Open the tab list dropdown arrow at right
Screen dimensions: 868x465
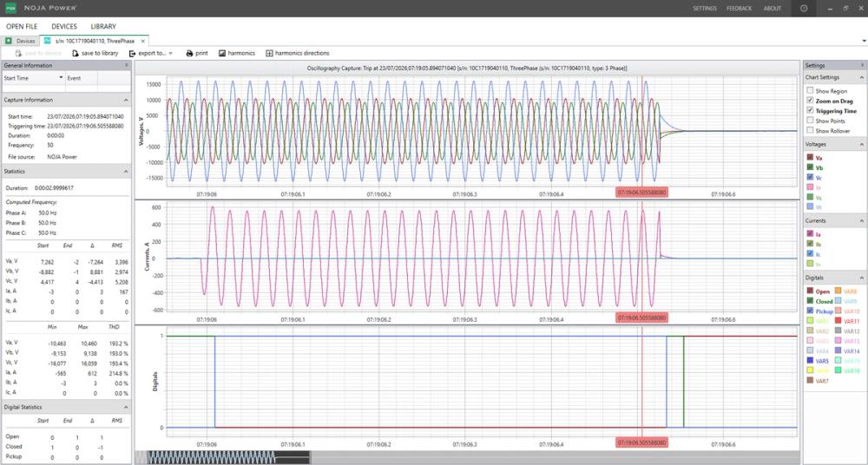click(x=865, y=41)
